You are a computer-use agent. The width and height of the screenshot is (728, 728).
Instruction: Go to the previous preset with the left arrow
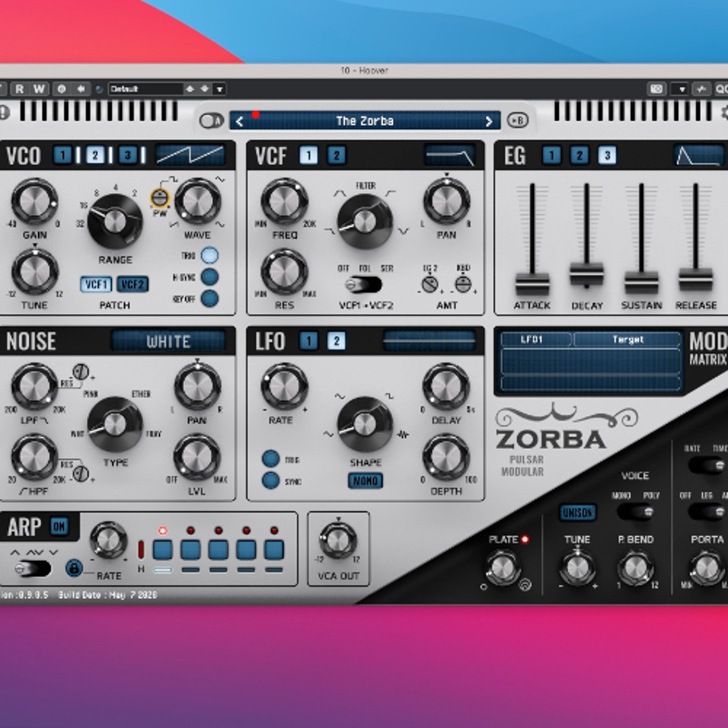pyautogui.click(x=239, y=121)
